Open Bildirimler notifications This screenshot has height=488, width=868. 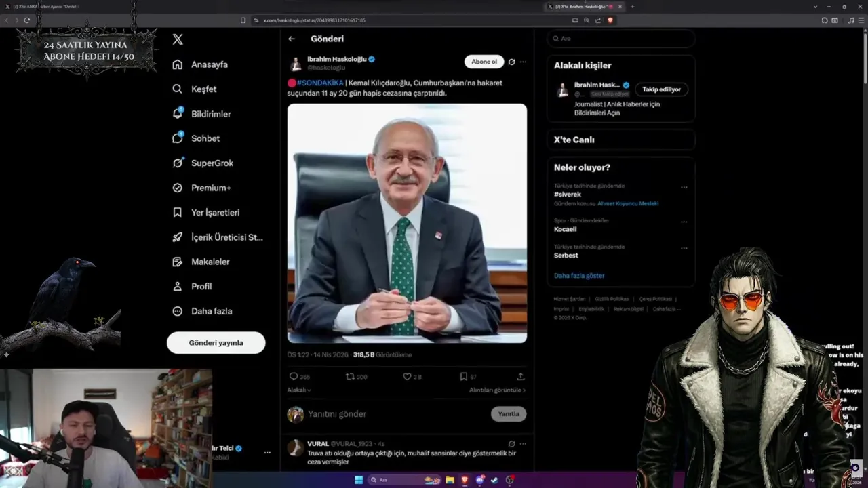[201, 114]
